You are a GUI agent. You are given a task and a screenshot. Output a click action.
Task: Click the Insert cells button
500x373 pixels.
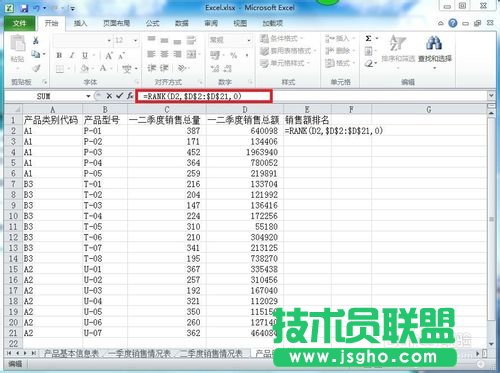337,39
